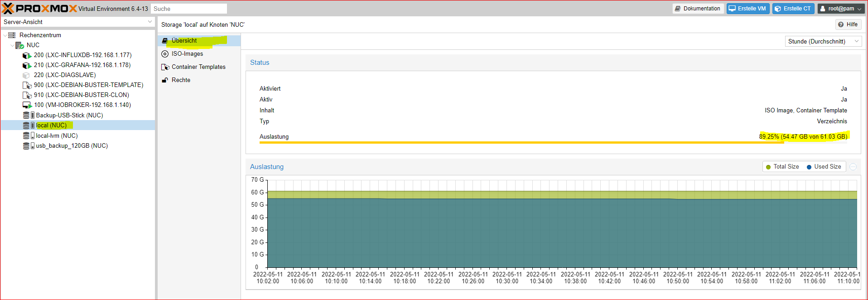Click container icon of 210 LXC-GRAFANA
This screenshot has width=868, height=300.
coord(27,65)
